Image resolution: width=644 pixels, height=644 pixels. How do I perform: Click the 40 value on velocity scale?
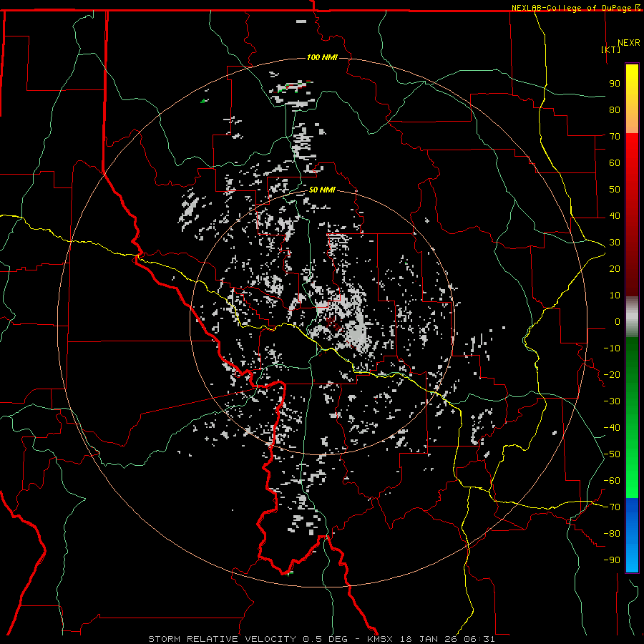(x=615, y=215)
